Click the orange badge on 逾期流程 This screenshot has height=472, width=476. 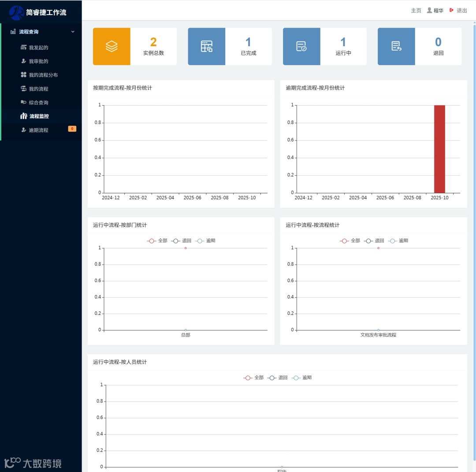72,129
